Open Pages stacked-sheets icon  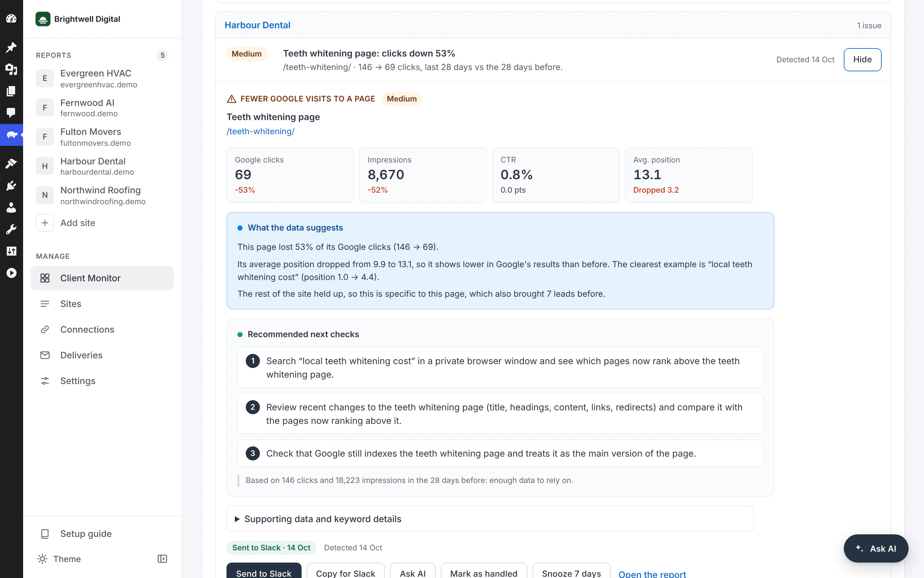(x=12, y=91)
